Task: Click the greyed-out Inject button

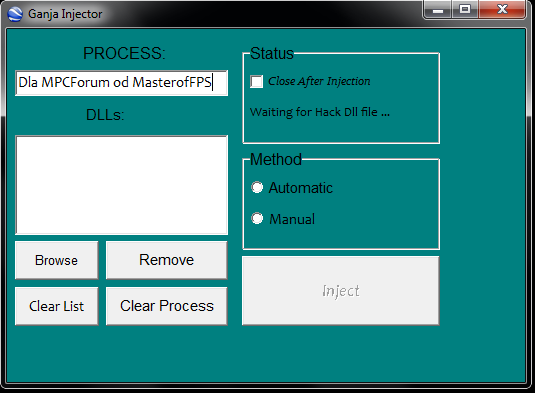Action: (341, 291)
